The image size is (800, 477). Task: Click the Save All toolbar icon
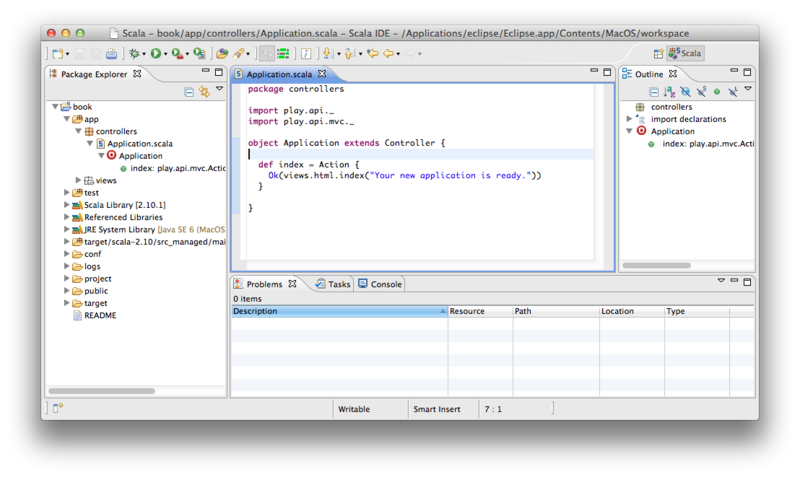(95, 54)
